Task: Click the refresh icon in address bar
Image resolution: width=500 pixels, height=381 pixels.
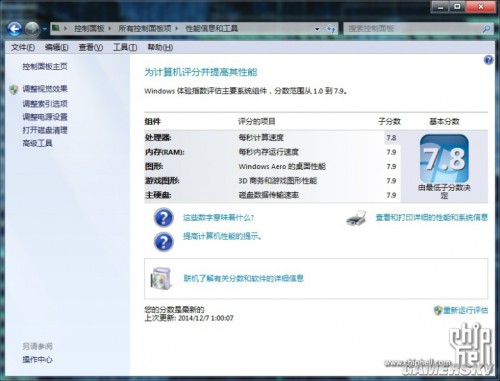Action: [x=331, y=29]
